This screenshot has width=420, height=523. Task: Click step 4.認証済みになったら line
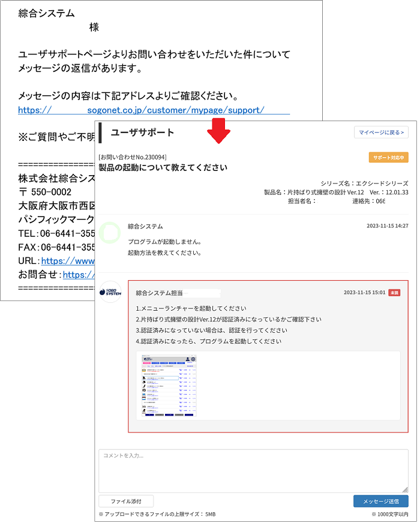click(x=208, y=341)
